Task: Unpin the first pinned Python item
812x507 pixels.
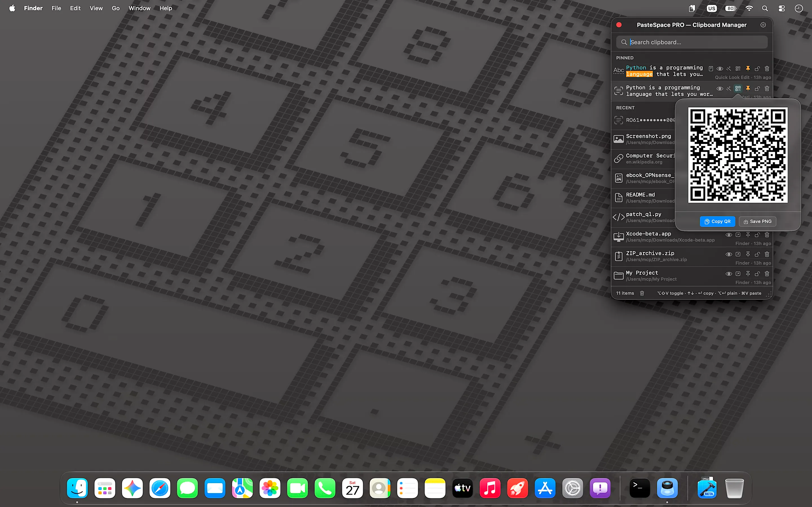Action: click(748, 68)
